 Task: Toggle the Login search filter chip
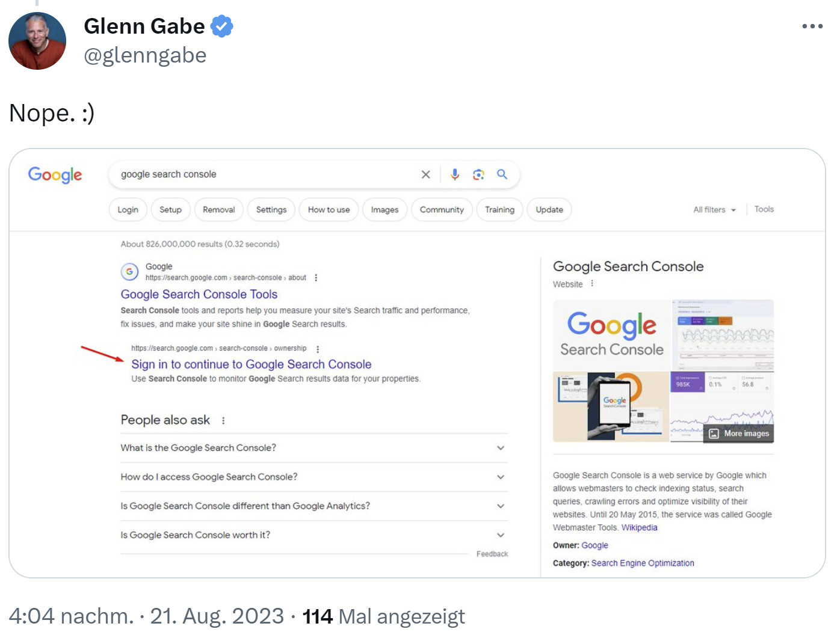(x=128, y=209)
